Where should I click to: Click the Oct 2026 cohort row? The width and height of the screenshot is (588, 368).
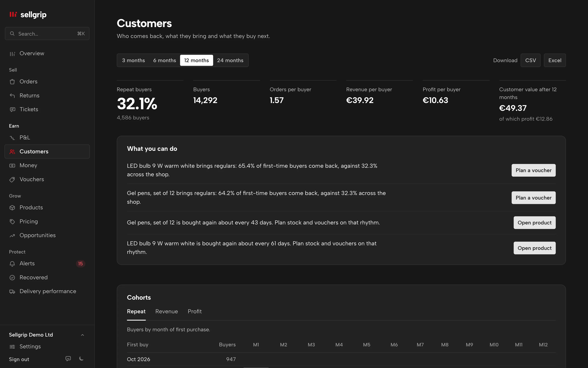point(341,359)
